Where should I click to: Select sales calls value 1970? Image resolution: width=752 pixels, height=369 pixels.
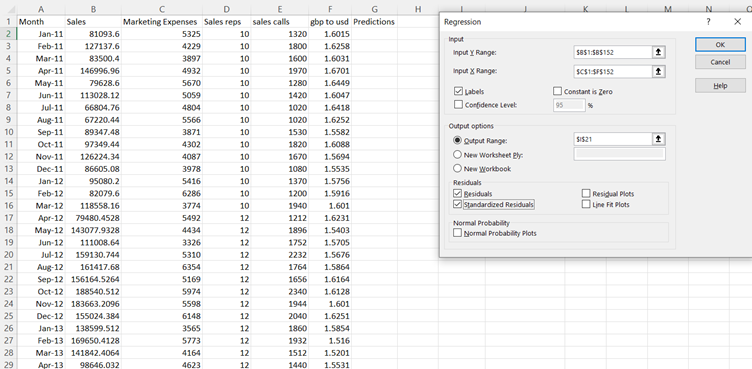pyautogui.click(x=280, y=71)
